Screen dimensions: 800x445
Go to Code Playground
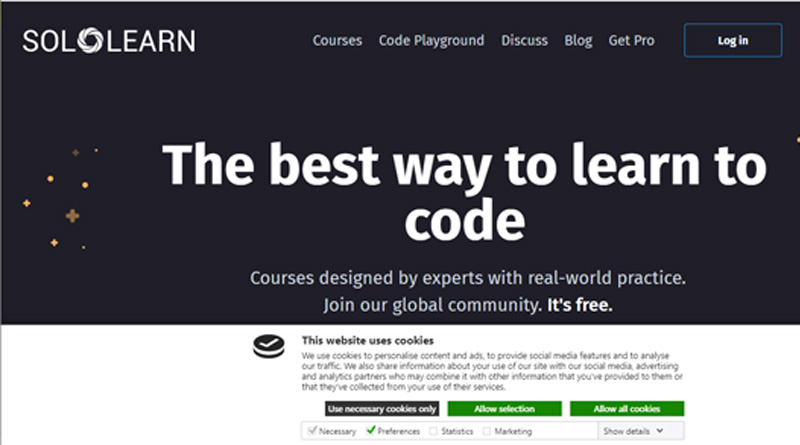click(x=431, y=41)
